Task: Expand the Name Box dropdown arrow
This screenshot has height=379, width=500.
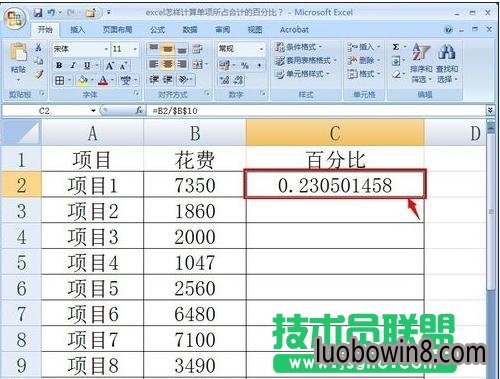Action: pos(93,110)
